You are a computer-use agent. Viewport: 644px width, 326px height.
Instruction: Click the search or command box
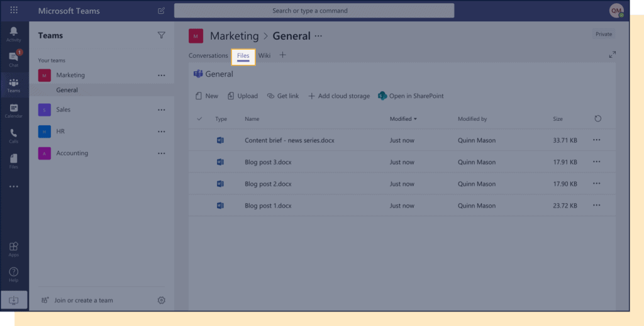[x=314, y=11]
